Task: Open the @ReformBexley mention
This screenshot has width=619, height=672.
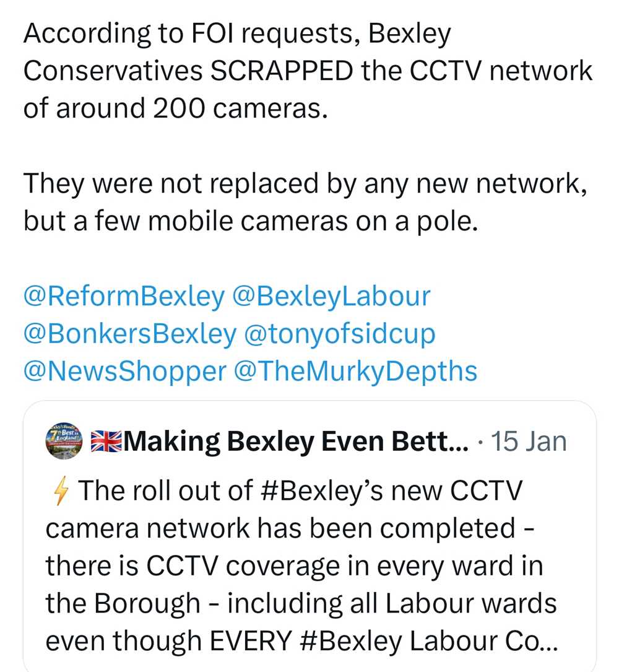Action: (x=124, y=296)
